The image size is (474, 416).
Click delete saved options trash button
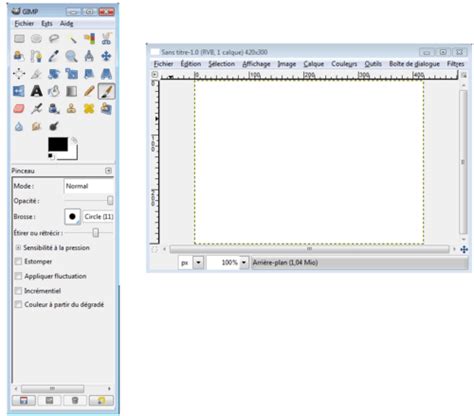click(x=75, y=400)
